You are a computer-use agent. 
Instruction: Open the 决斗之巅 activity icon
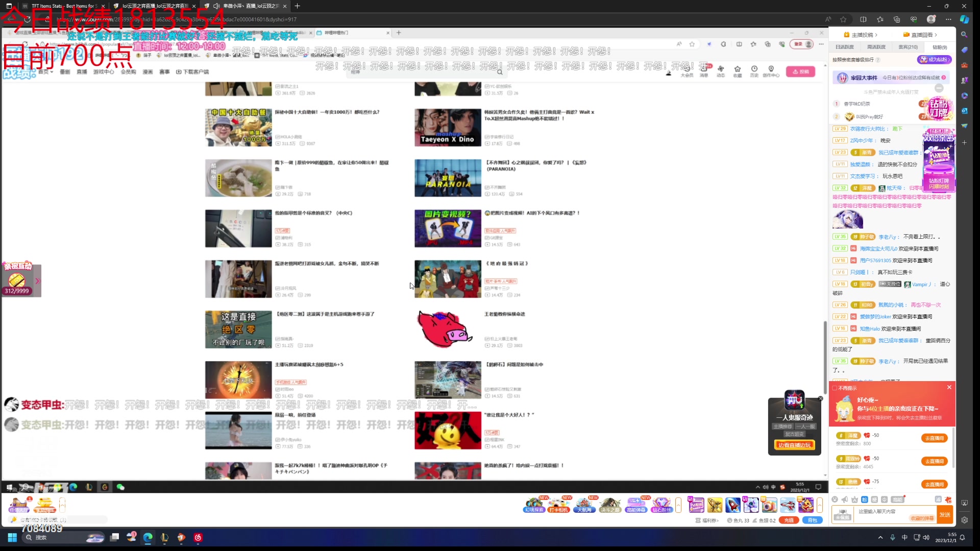coord(610,505)
